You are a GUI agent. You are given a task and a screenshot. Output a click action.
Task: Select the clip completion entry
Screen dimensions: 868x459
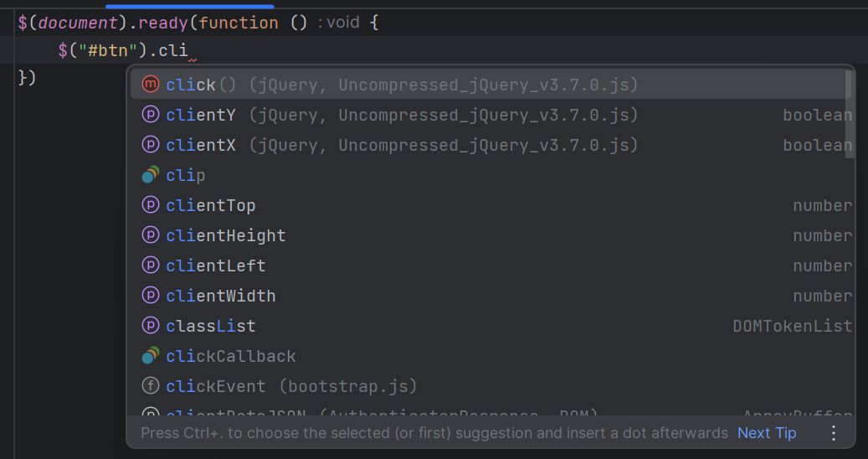coord(491,175)
